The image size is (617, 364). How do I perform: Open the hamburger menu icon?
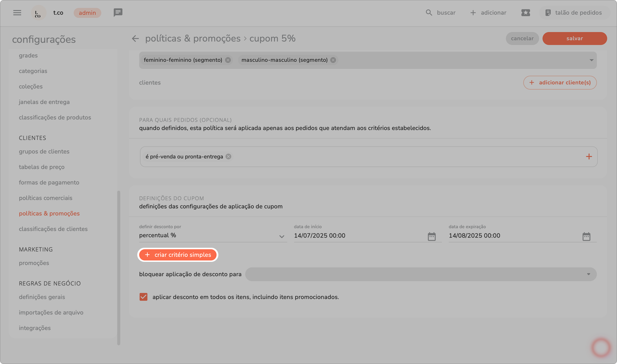click(x=17, y=13)
